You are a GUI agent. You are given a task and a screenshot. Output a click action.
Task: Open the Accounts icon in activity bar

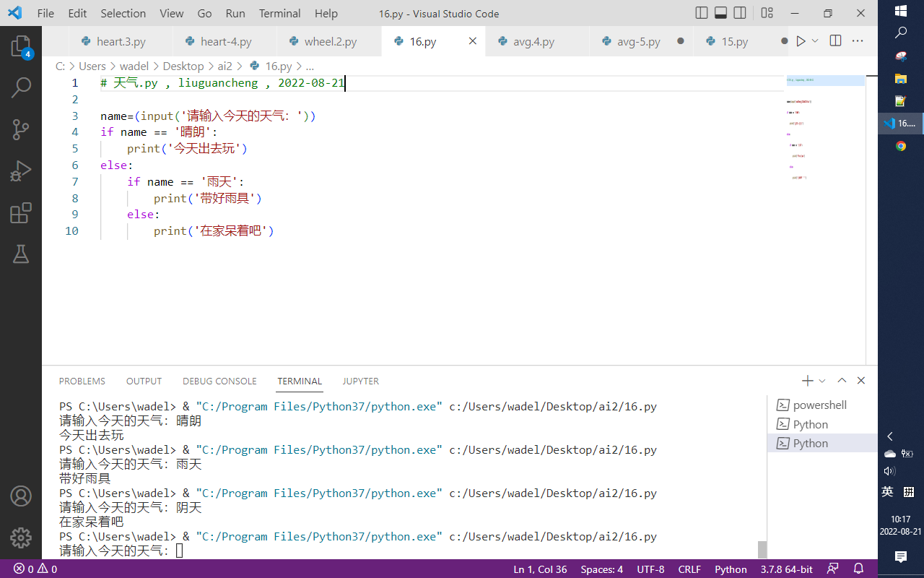click(x=21, y=496)
